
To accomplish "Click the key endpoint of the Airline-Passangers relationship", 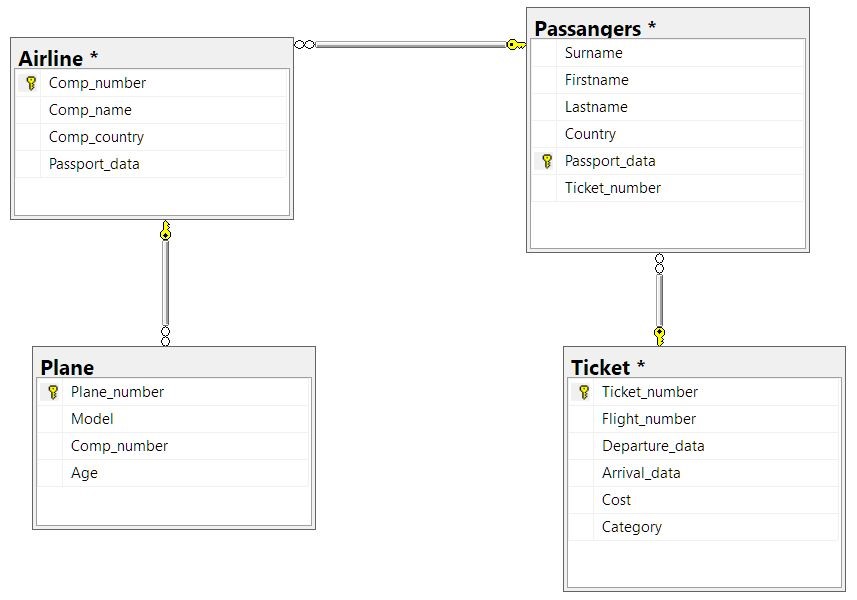I will pos(516,44).
